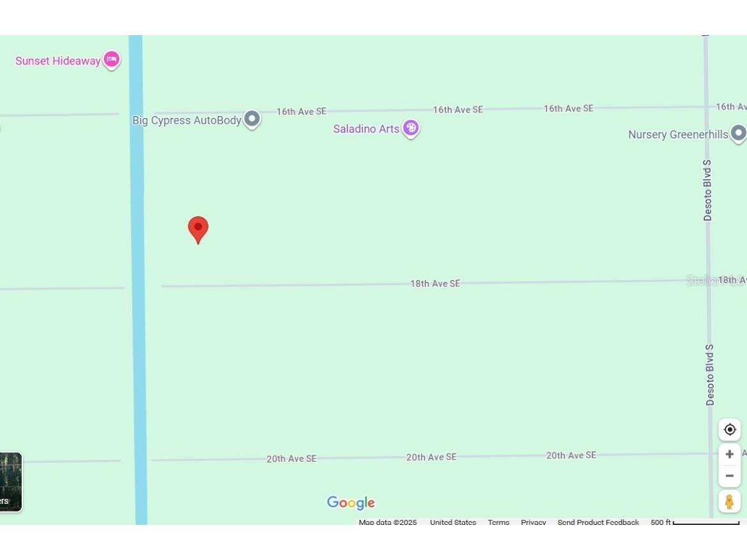Open the Privacy link

pos(533,522)
